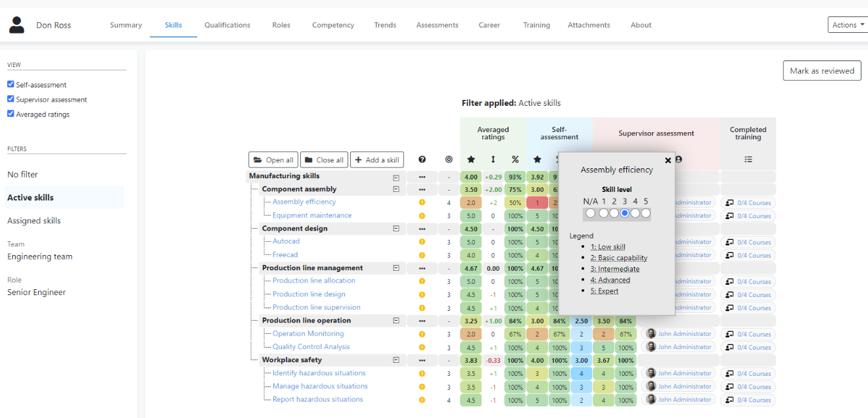Image resolution: width=868 pixels, height=418 pixels.
Task: Select skill level 5 radio button
Action: coord(645,213)
